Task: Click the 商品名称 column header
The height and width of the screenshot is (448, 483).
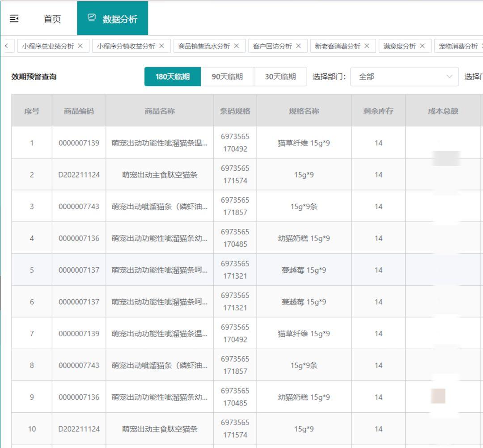Action: (x=160, y=111)
